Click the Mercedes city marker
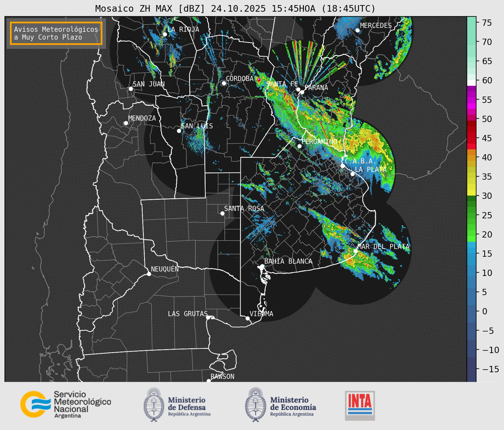The image size is (504, 430). 357,30
